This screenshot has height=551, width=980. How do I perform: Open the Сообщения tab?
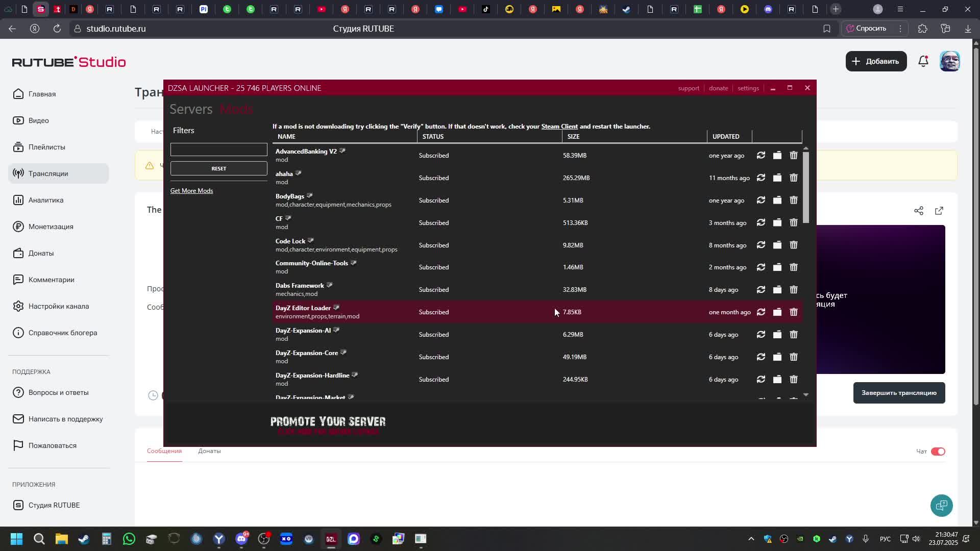(x=164, y=451)
